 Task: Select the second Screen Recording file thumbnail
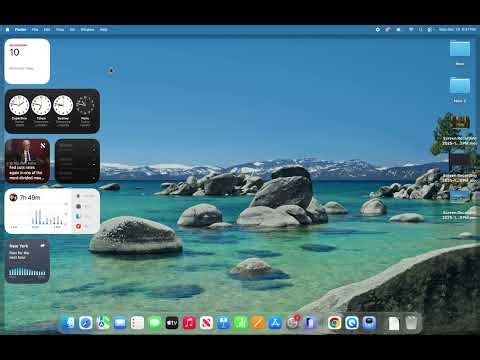click(x=460, y=159)
